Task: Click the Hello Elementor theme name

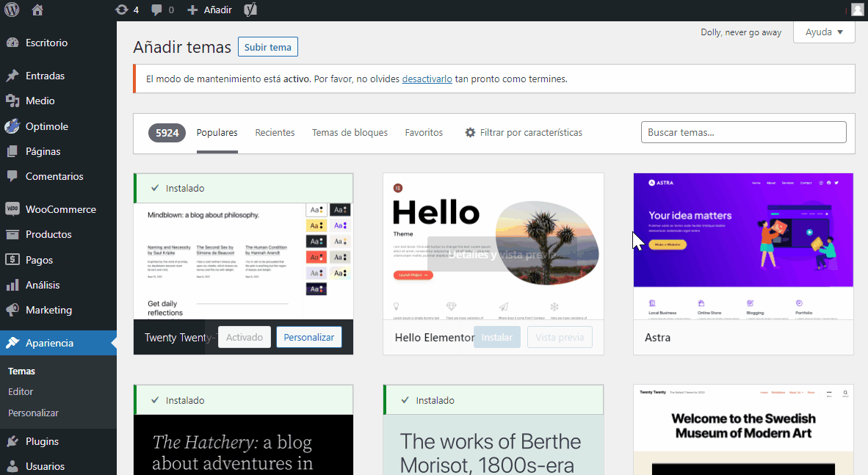Action: click(435, 338)
